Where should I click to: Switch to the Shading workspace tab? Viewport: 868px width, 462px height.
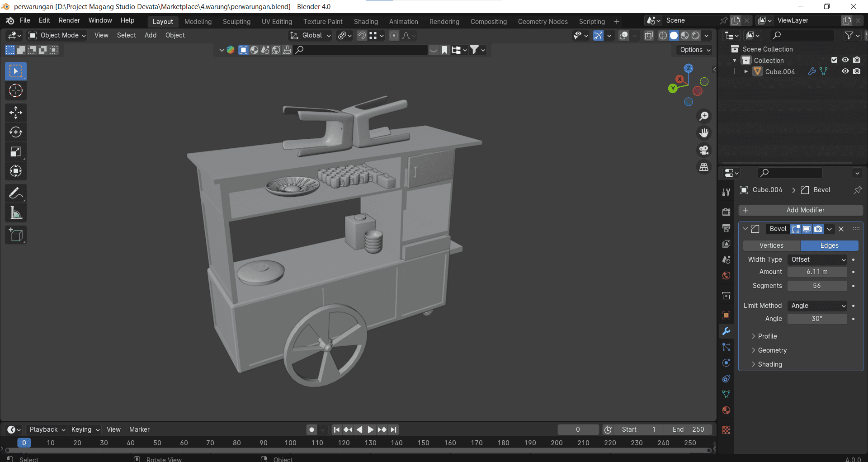[366, 21]
